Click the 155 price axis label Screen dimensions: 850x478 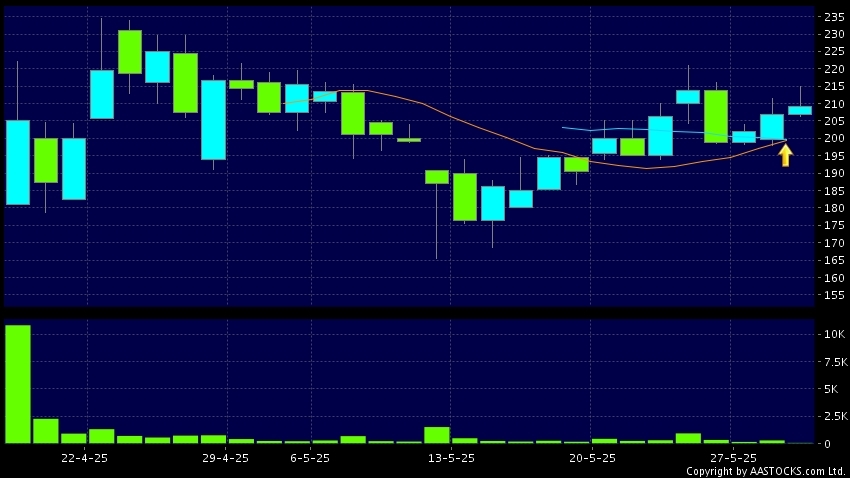tap(834, 295)
